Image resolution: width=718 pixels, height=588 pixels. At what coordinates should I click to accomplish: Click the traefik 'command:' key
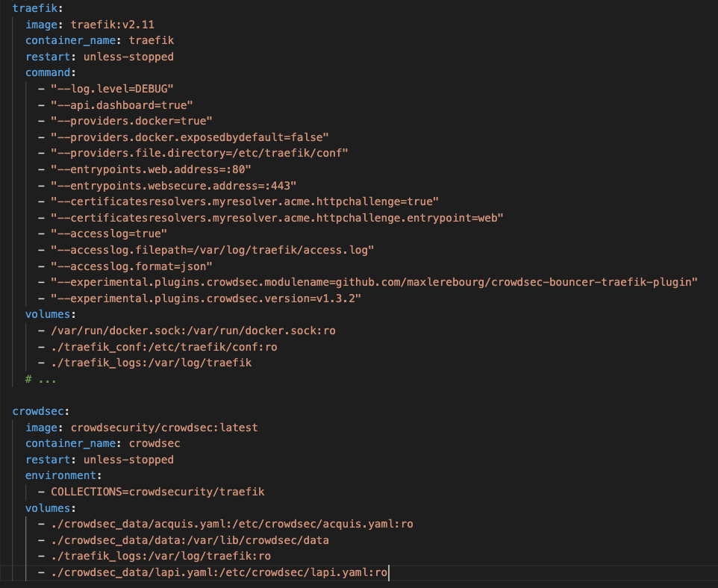pos(50,72)
